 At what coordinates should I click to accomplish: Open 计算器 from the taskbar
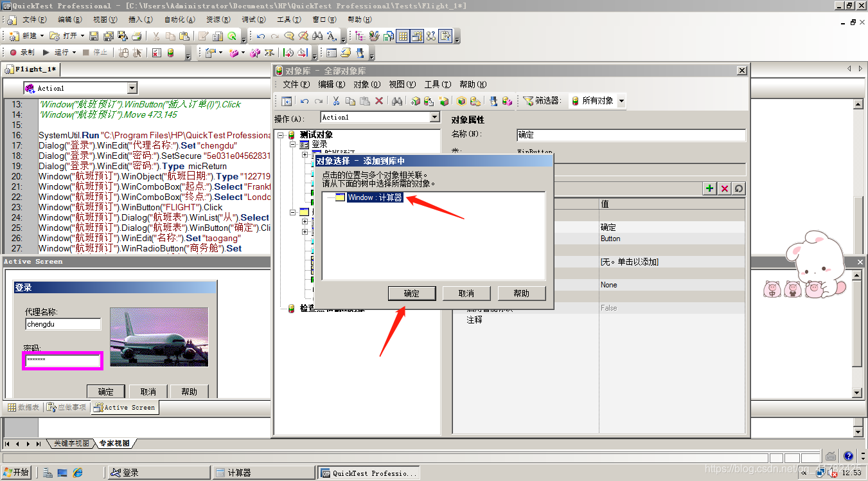coord(263,473)
